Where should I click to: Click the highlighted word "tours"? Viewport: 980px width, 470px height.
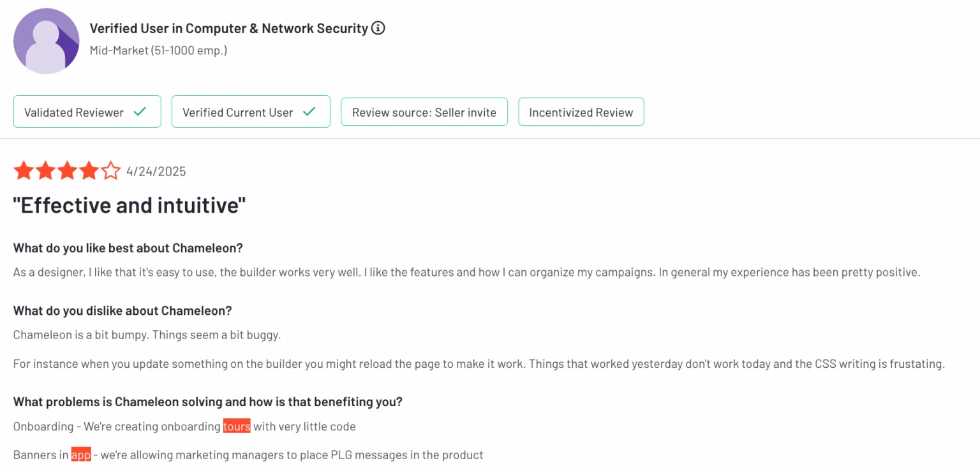237,426
